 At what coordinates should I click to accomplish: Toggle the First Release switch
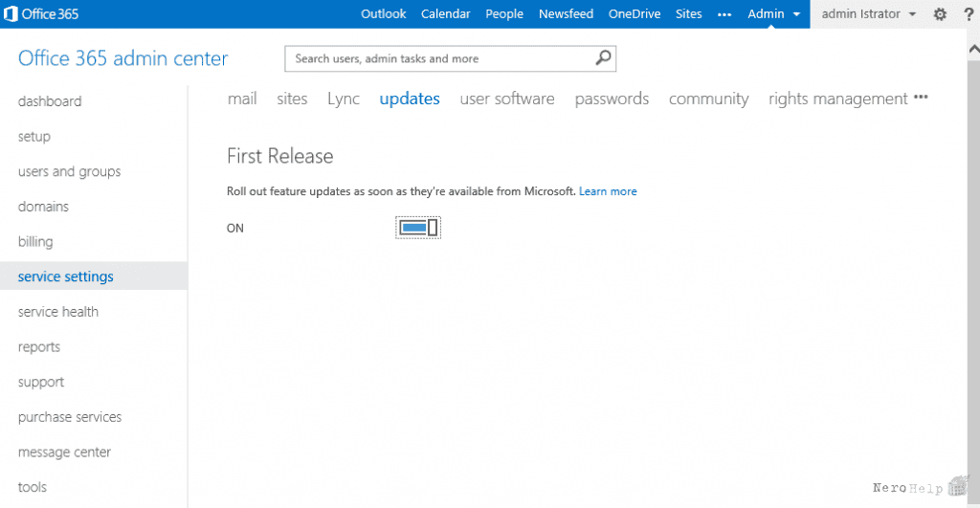[418, 228]
